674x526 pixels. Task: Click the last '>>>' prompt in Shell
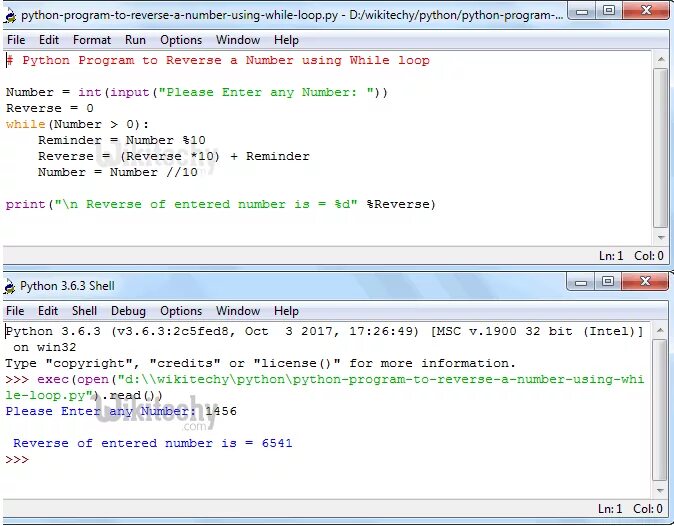click(x=17, y=459)
